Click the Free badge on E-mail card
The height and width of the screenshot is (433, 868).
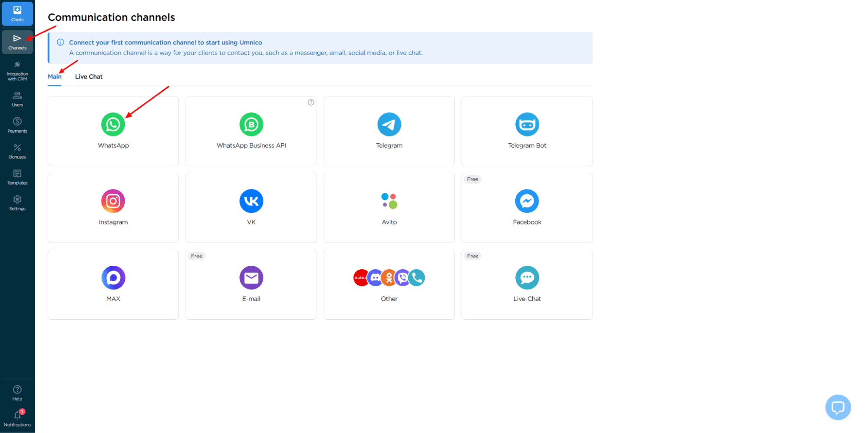point(197,256)
